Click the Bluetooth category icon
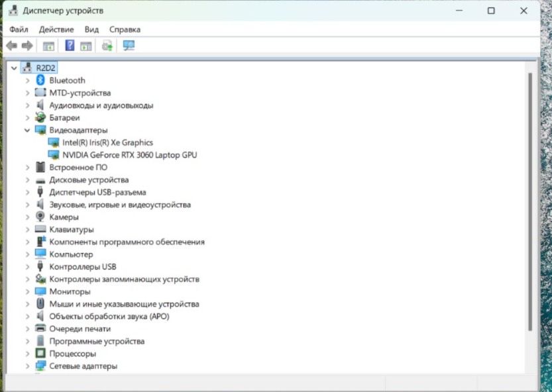This screenshot has width=552, height=392. (40, 80)
